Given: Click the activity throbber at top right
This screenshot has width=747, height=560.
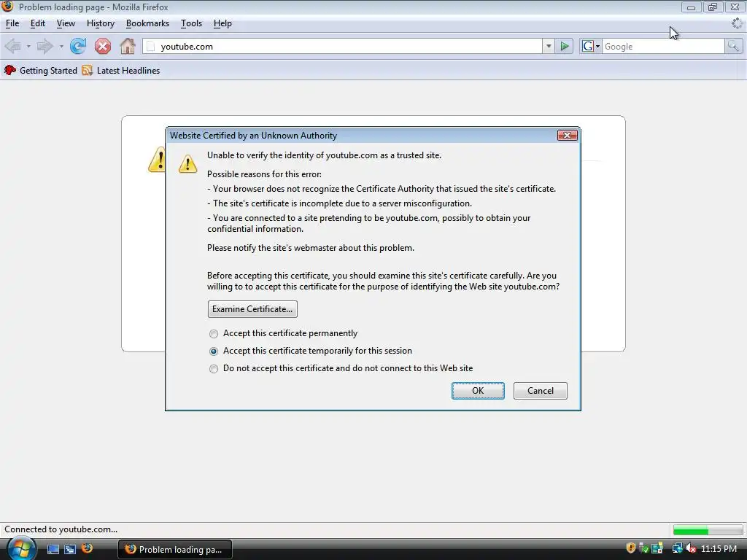Looking at the screenshot, I should tap(737, 23).
